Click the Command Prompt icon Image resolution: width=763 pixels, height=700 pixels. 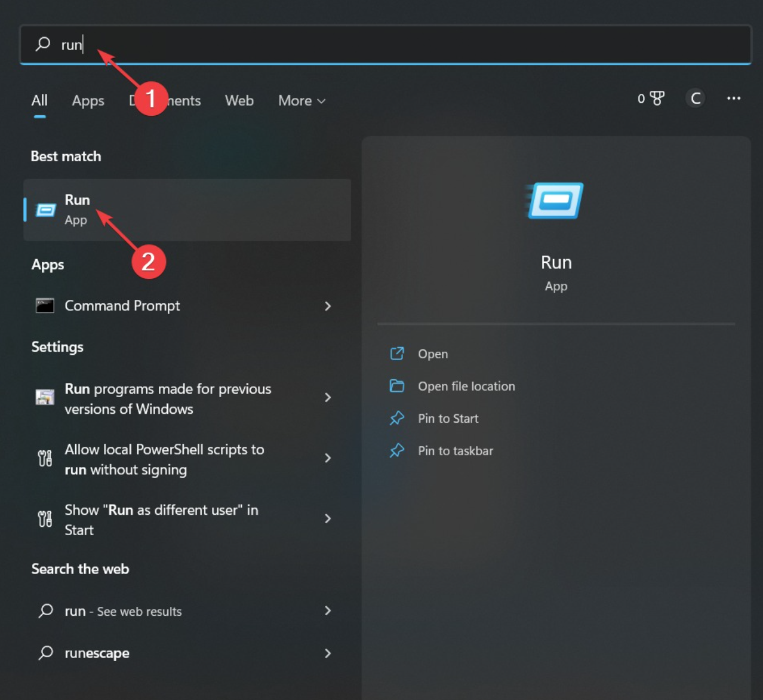point(45,306)
